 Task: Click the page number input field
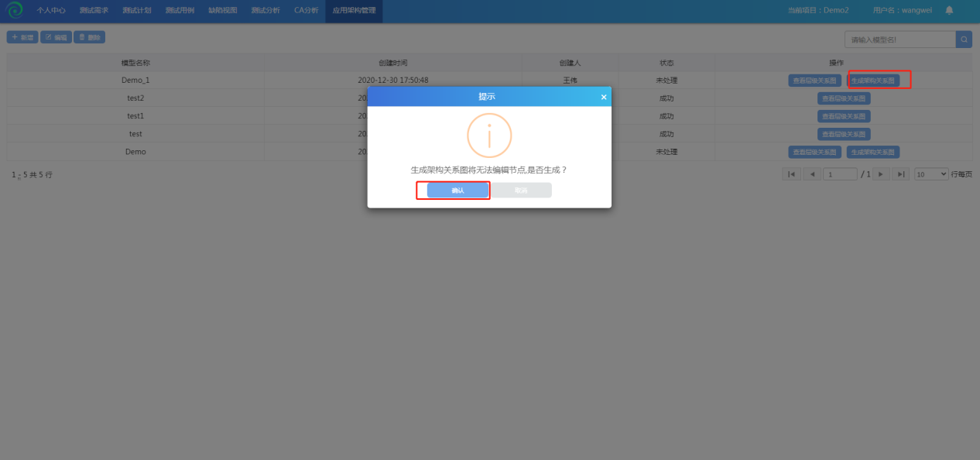tap(841, 174)
